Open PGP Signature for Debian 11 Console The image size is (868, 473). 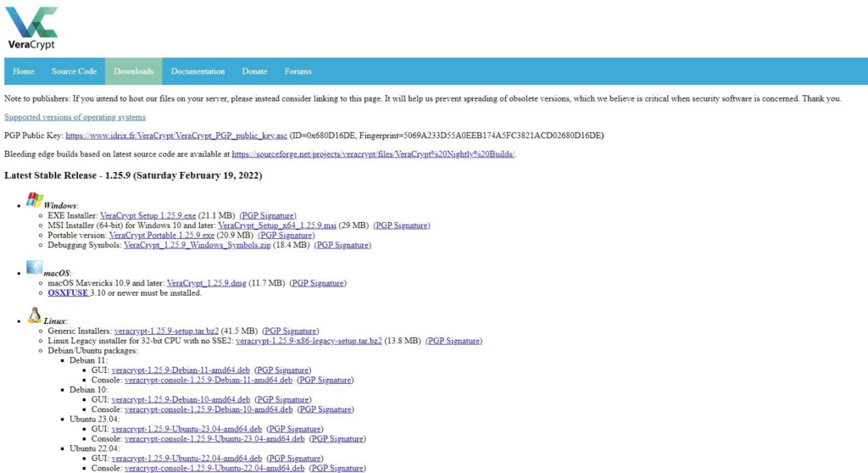(325, 380)
